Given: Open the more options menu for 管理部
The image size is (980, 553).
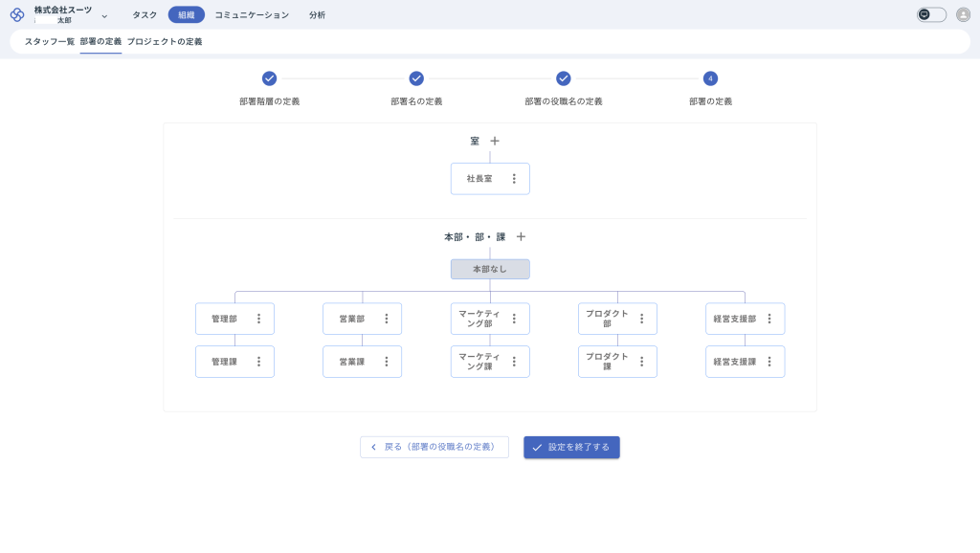Looking at the screenshot, I should (x=258, y=319).
